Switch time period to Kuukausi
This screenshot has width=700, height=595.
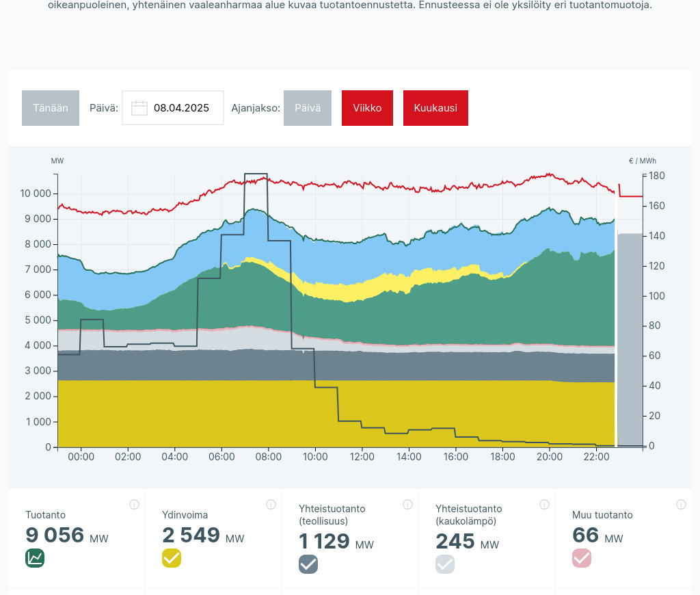pos(435,108)
